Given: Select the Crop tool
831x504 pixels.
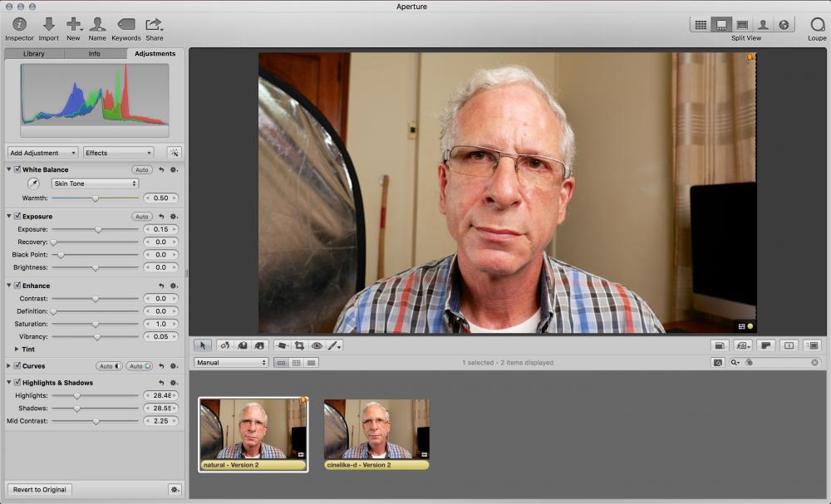Looking at the screenshot, I should pos(299,345).
